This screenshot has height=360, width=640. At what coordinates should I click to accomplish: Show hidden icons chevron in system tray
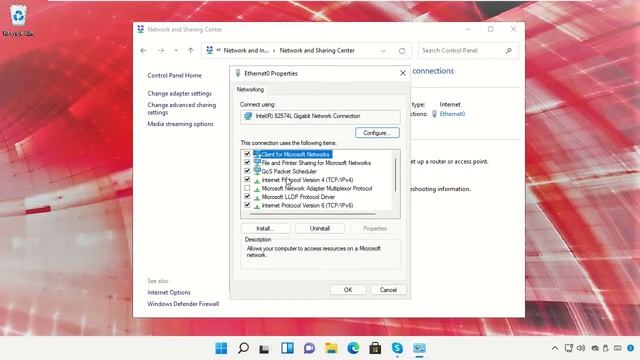coord(555,348)
